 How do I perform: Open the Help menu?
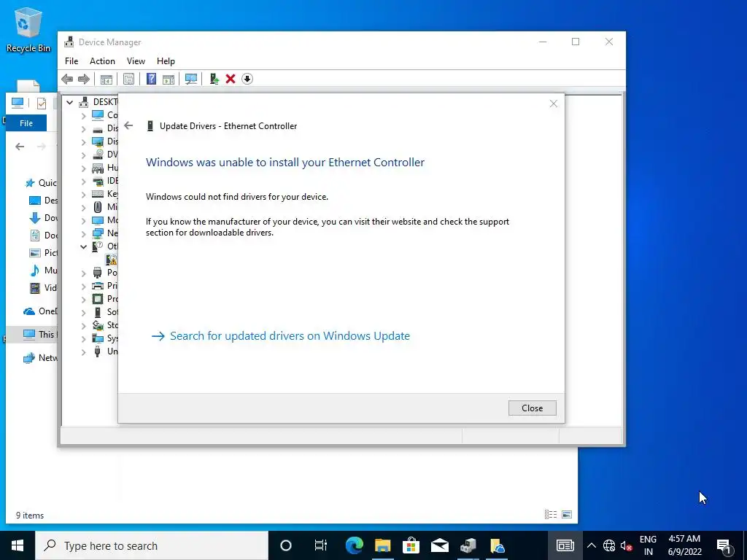(166, 61)
